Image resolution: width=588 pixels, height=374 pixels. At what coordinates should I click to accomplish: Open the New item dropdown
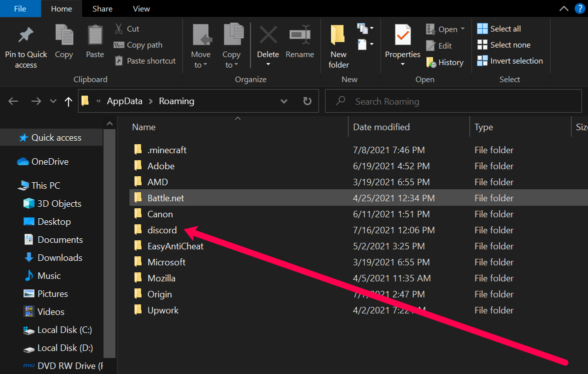coord(365,28)
